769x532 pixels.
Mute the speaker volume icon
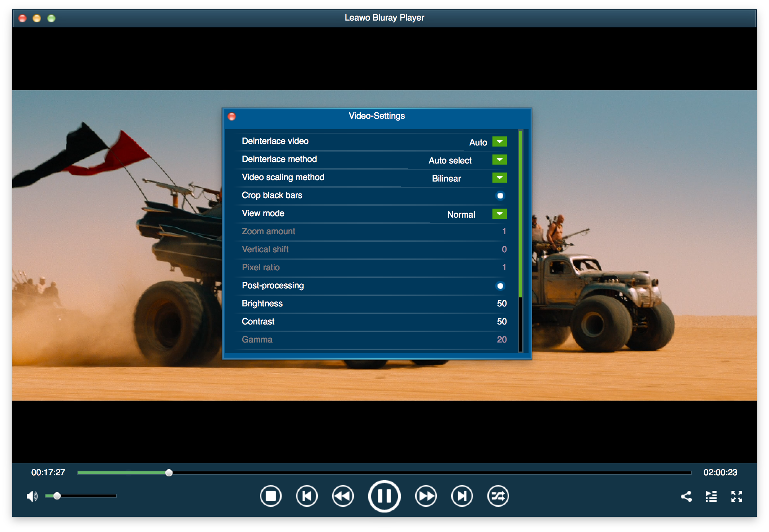[x=32, y=496]
